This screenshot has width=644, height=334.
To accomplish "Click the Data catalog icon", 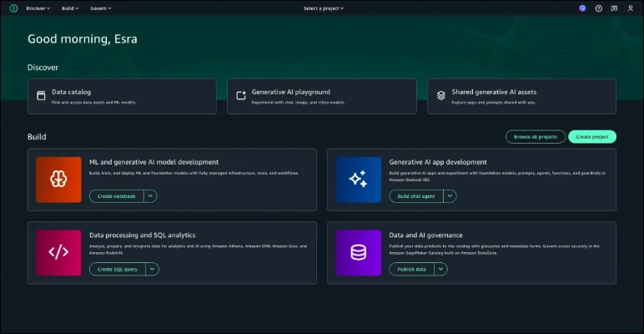I will click(x=41, y=96).
